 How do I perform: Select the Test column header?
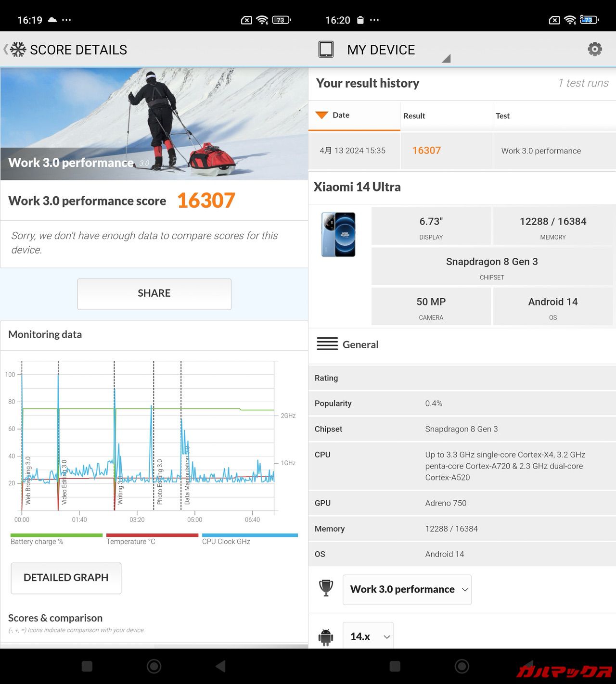pyautogui.click(x=502, y=116)
